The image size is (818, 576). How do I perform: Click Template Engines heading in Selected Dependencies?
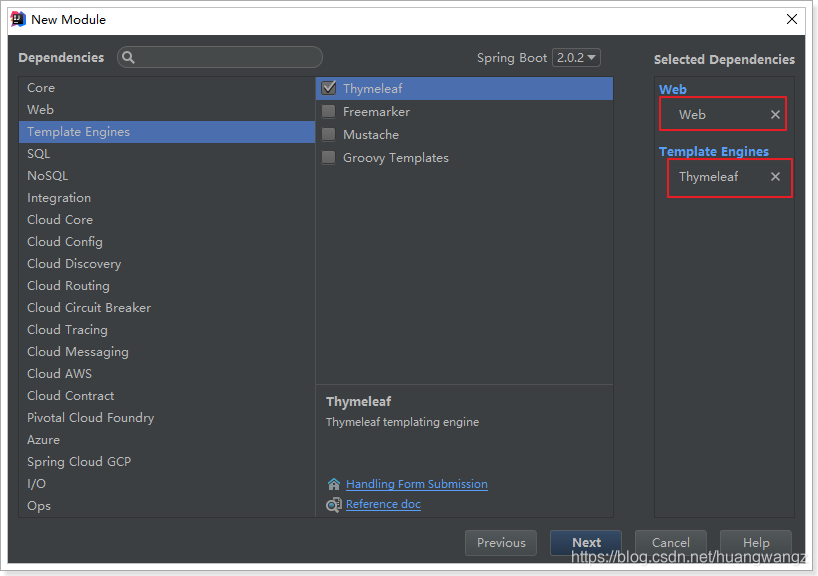pyautogui.click(x=714, y=151)
